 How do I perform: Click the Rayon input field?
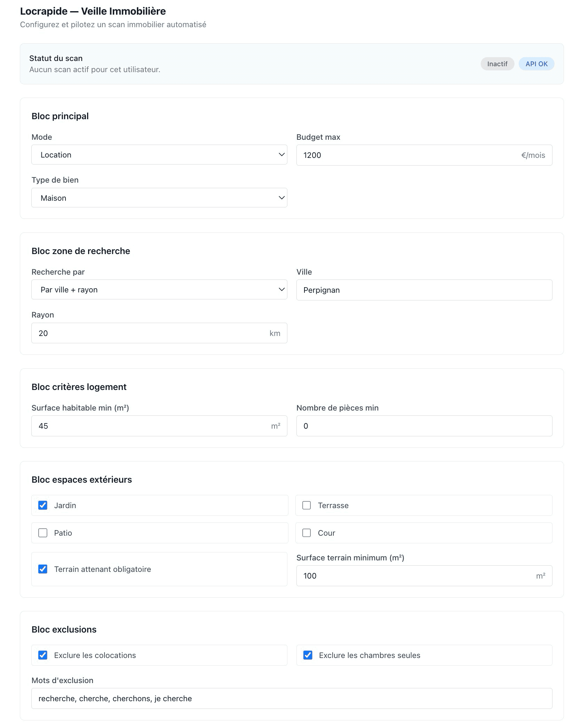150,333
